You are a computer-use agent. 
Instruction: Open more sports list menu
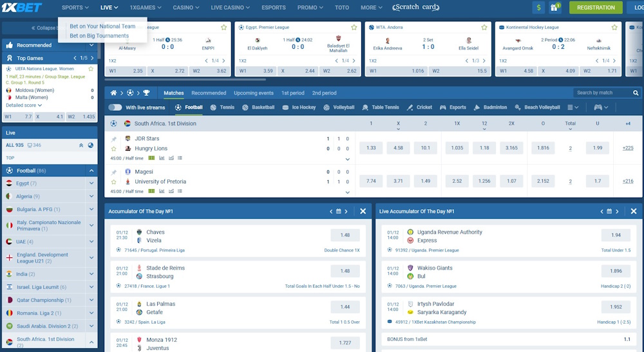pos(573,107)
